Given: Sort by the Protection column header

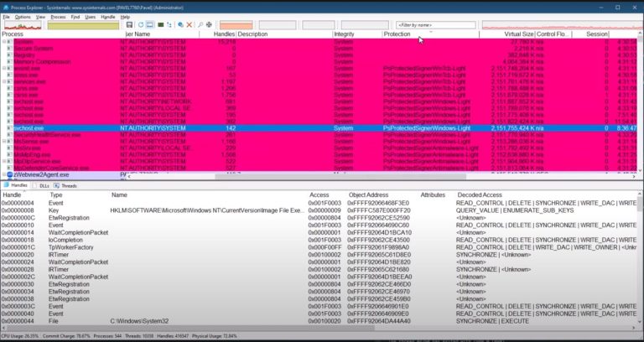Looking at the screenshot, I should pyautogui.click(x=397, y=34).
